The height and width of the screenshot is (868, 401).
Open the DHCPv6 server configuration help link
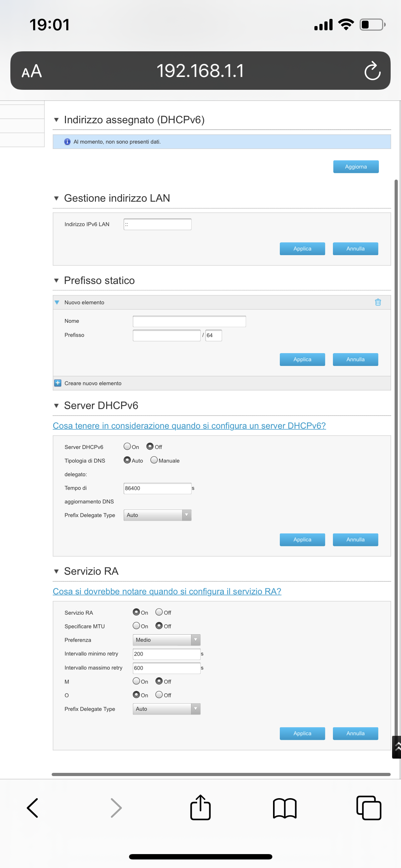click(189, 426)
